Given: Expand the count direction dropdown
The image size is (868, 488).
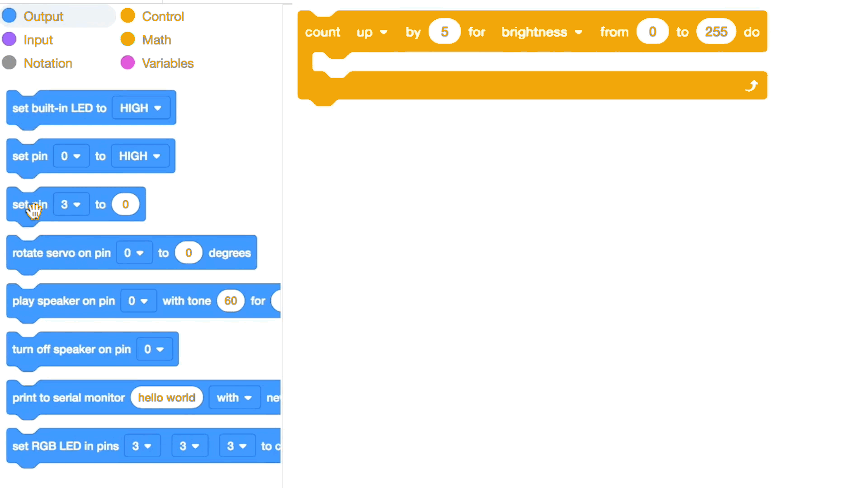Looking at the screenshot, I should pos(371,32).
